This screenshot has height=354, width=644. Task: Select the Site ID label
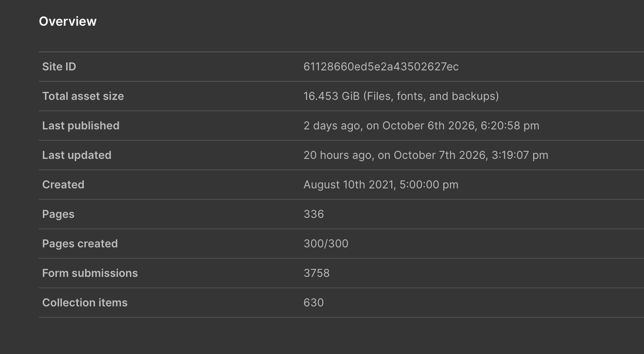[x=59, y=67]
